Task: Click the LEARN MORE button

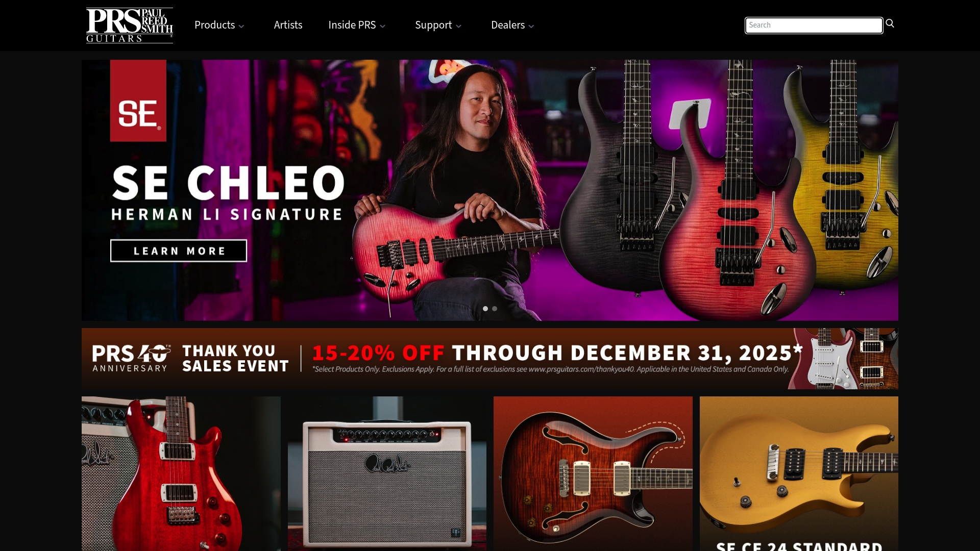Action: 179,251
